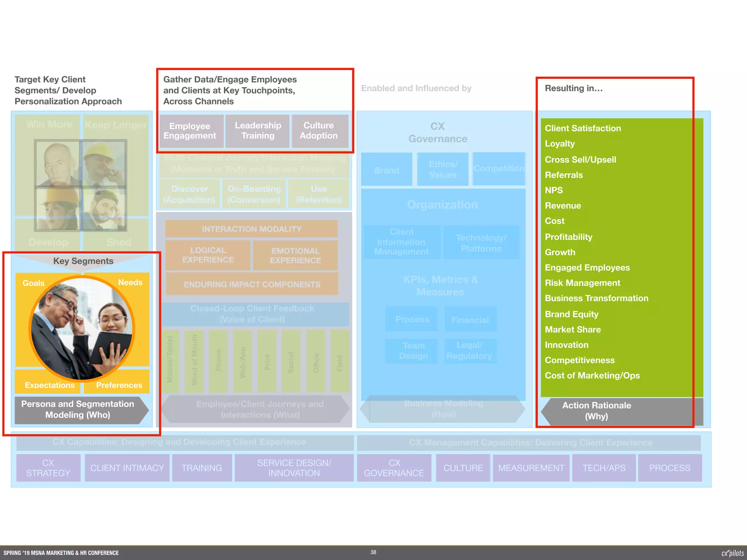
Task: Click the hard-hat workers photo collage
Action: pyautogui.click(x=81, y=186)
